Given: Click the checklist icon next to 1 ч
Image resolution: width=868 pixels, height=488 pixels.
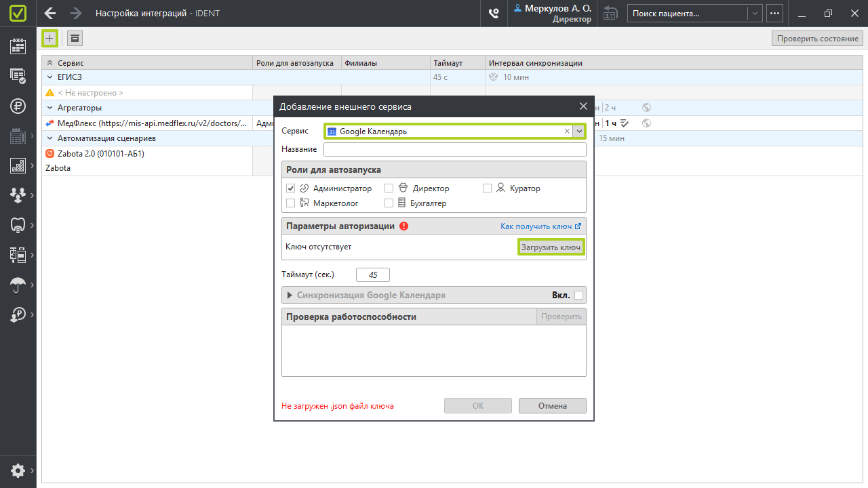Looking at the screenshot, I should point(625,123).
